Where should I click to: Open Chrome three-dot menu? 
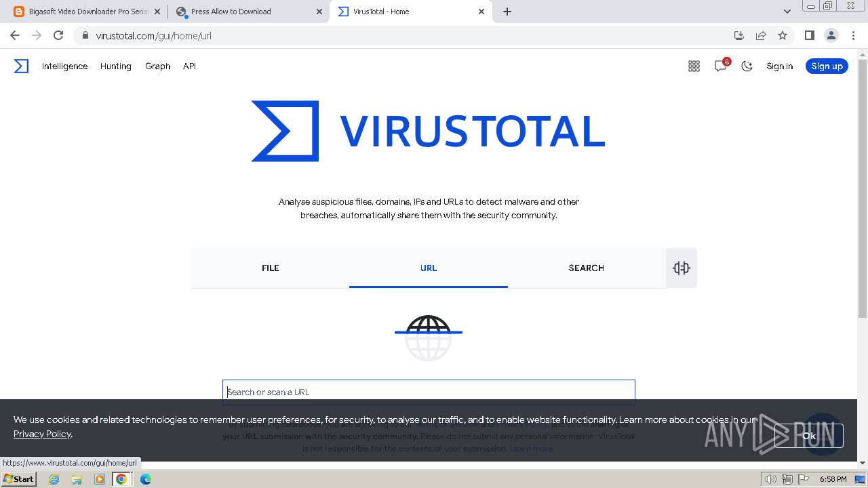[852, 35]
